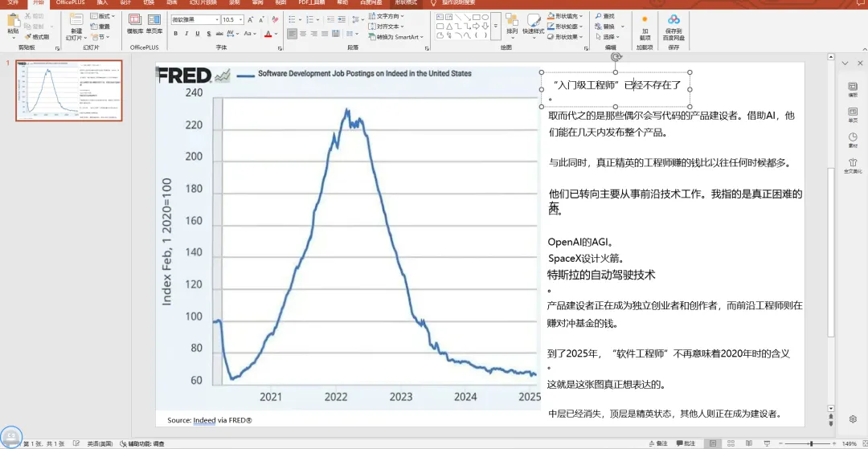The width and height of the screenshot is (868, 449).
Task: Open the font size dropdown showing 10.5
Action: [x=241, y=19]
